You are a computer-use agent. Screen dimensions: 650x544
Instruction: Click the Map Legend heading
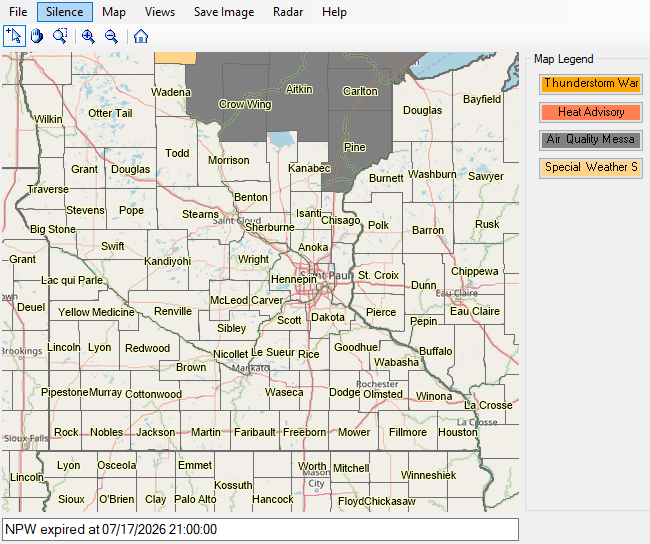tap(563, 59)
